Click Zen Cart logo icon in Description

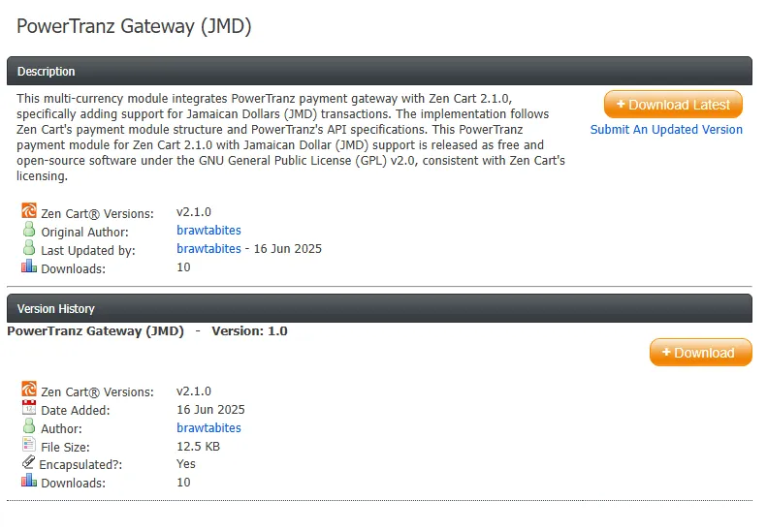[x=29, y=210]
